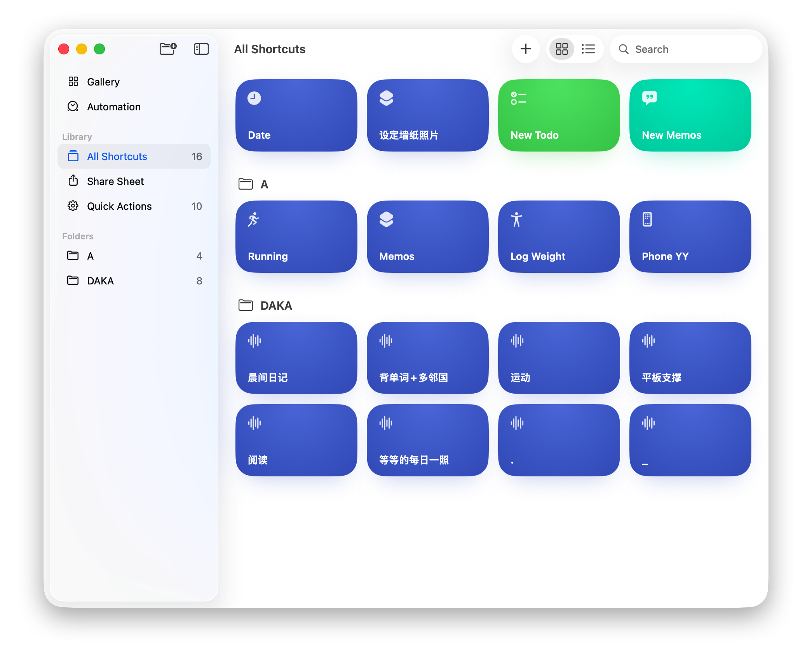Screen dimensions: 812x666
Task: Click phone icon on Phone YY shortcut
Action: (x=647, y=219)
